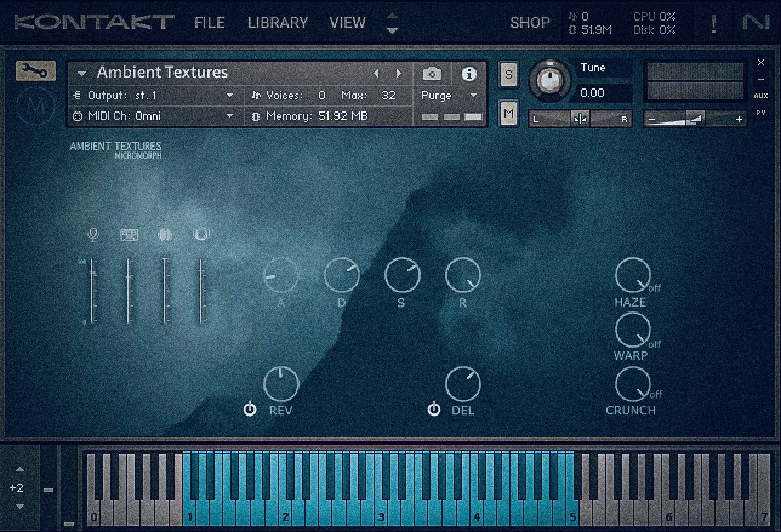The width and height of the screenshot is (781, 532).
Task: Click the Tune knob
Action: [550, 79]
